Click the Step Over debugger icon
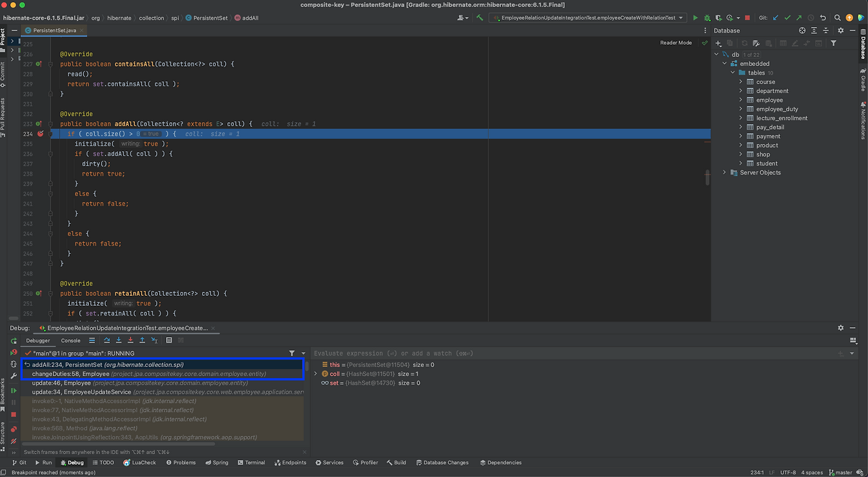The image size is (868, 477). [x=107, y=341]
